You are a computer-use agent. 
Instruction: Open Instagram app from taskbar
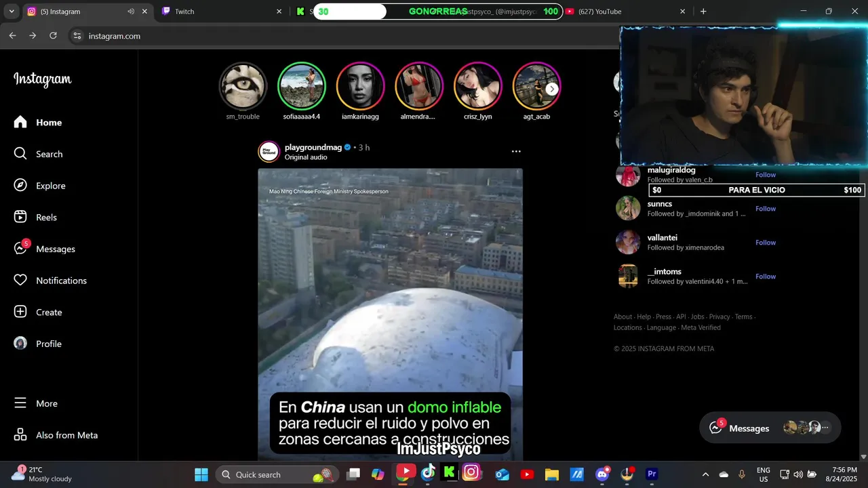point(471,472)
